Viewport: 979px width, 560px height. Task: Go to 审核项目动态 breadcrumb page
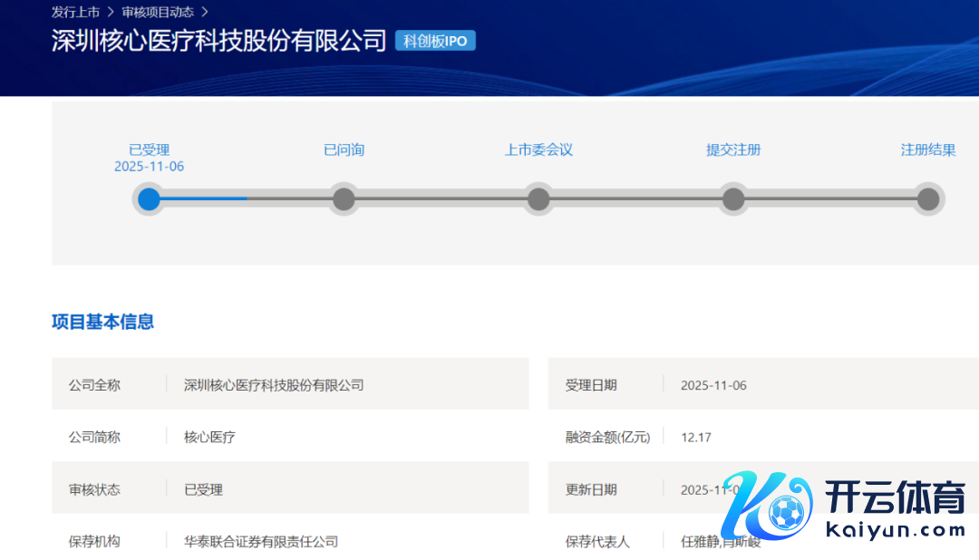158,12
